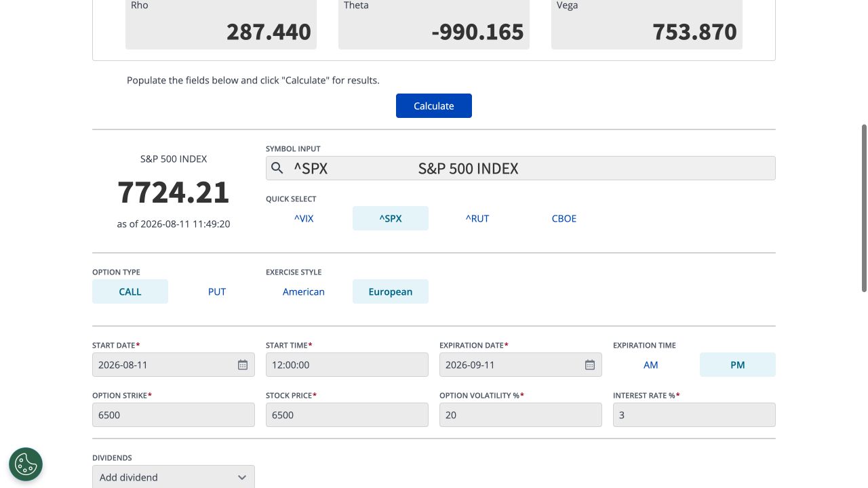Image resolution: width=868 pixels, height=488 pixels.
Task: Quick select the ^SPX symbol
Action: (x=391, y=218)
